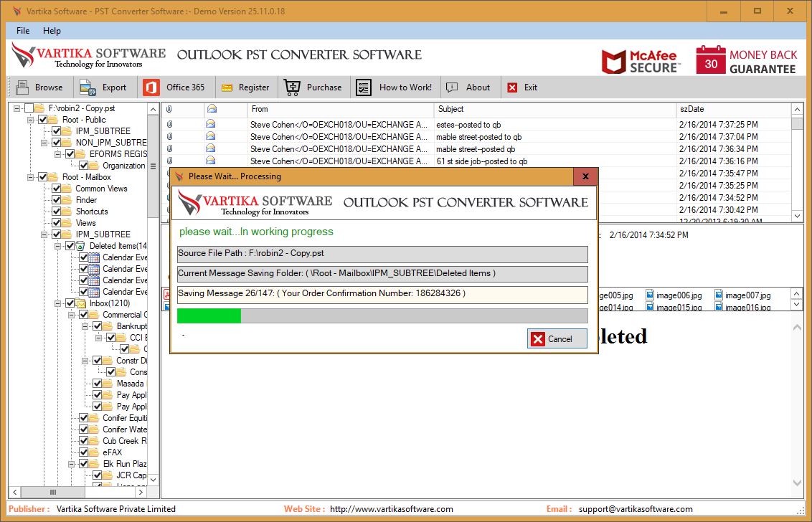The width and height of the screenshot is (812, 522).
Task: Open the Help menu
Action: tap(52, 31)
